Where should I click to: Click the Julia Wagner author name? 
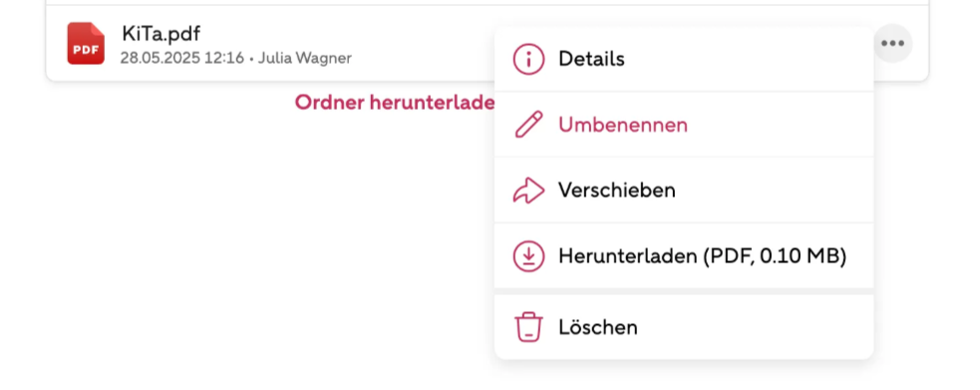[305, 58]
